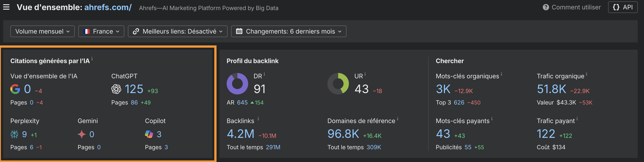
Task: Click the calendar icon in Changements filter
Action: pyautogui.click(x=239, y=31)
